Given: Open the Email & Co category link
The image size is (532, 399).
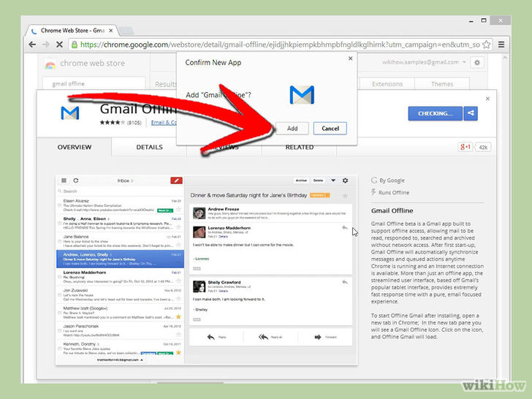Looking at the screenshot, I should [x=164, y=123].
